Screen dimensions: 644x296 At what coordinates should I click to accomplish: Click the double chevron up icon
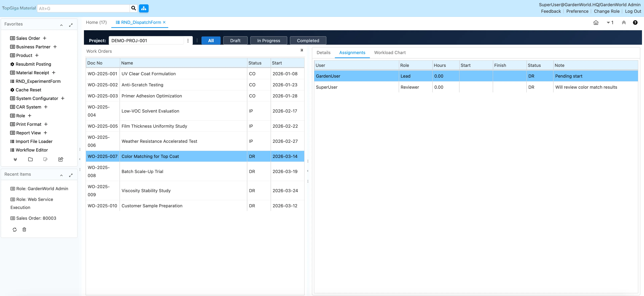624,23
